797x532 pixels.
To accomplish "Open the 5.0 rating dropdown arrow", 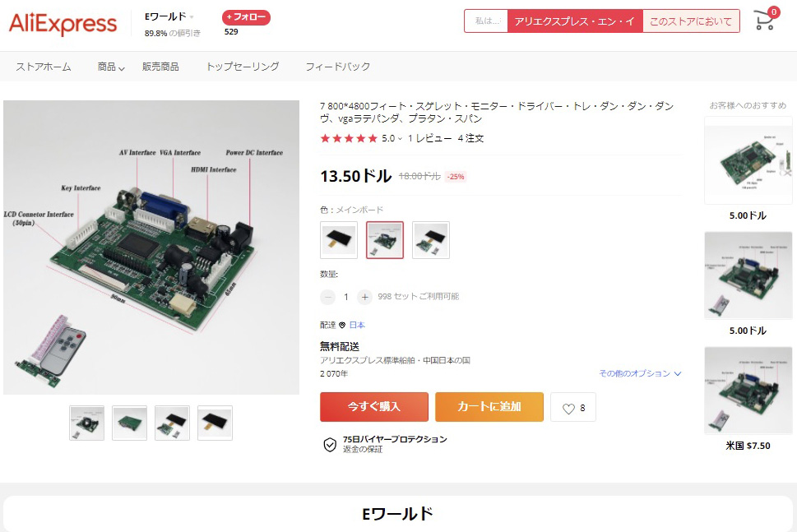I will coord(400,139).
